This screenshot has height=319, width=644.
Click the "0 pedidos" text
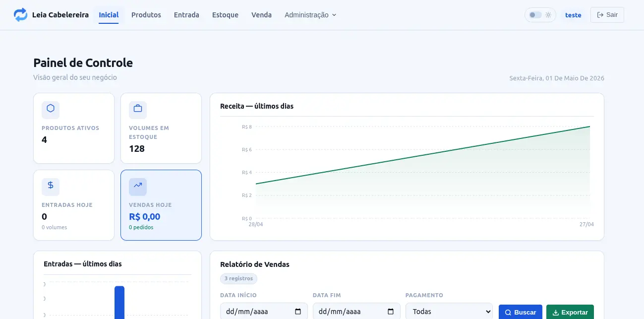click(141, 227)
